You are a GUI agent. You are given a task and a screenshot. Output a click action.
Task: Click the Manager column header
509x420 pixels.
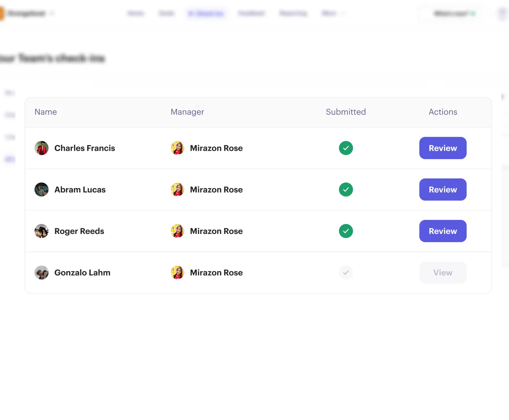(x=187, y=112)
